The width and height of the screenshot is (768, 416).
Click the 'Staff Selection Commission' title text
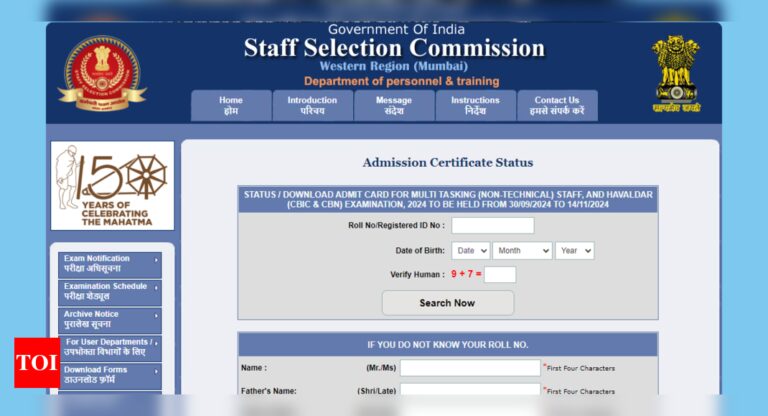394,48
